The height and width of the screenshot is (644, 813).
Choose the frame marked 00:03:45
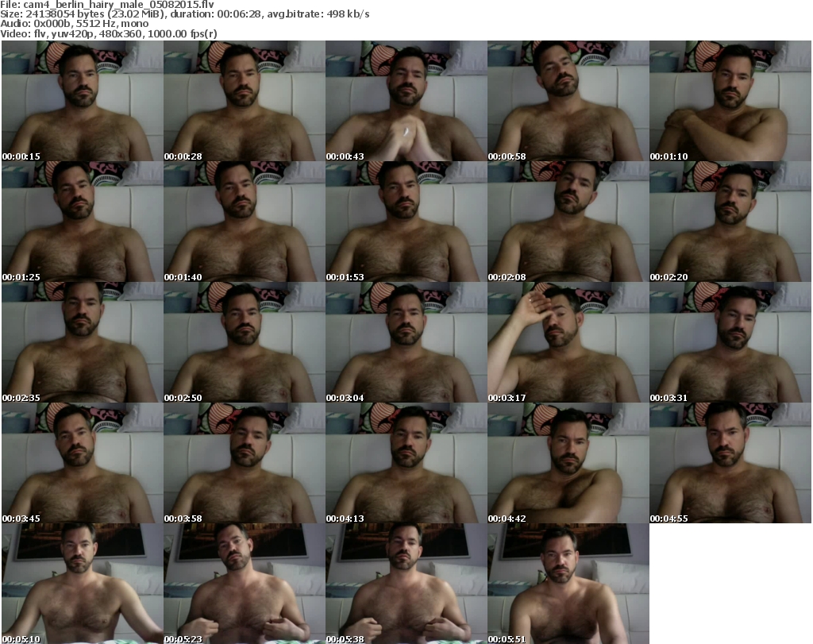tap(83, 462)
